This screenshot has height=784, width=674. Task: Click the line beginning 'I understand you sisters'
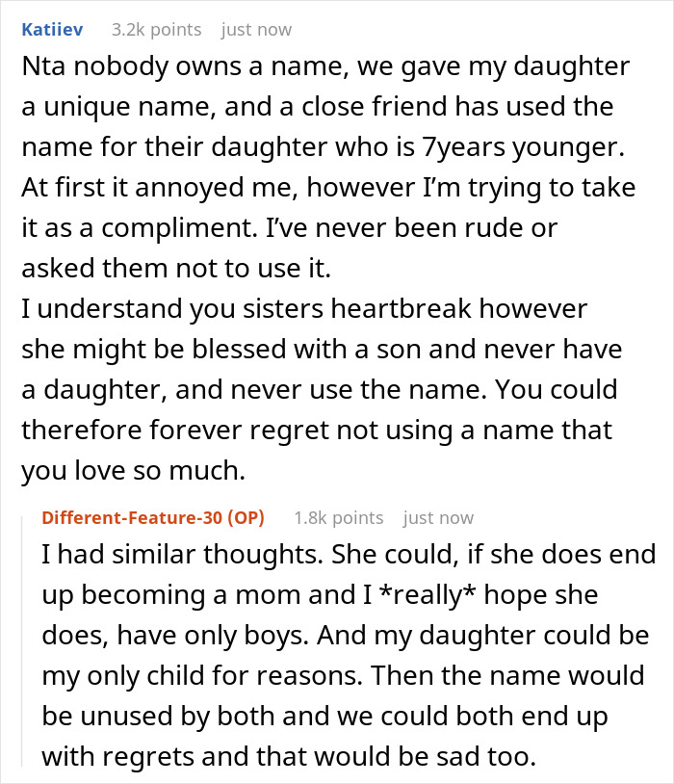(x=304, y=309)
